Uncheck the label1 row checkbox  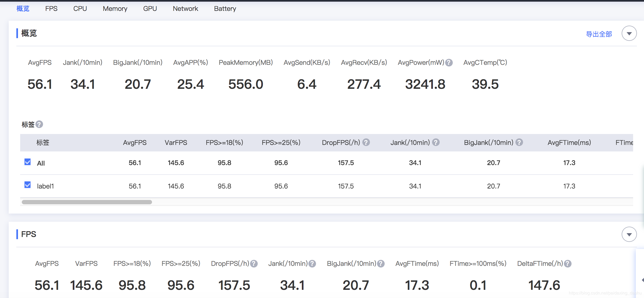click(28, 185)
